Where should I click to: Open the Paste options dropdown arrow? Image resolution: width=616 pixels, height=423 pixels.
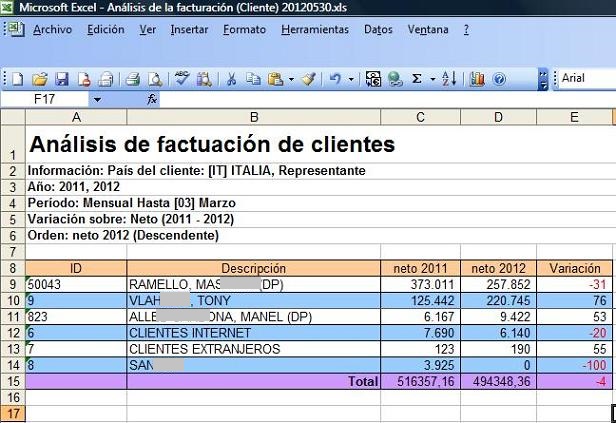point(291,78)
